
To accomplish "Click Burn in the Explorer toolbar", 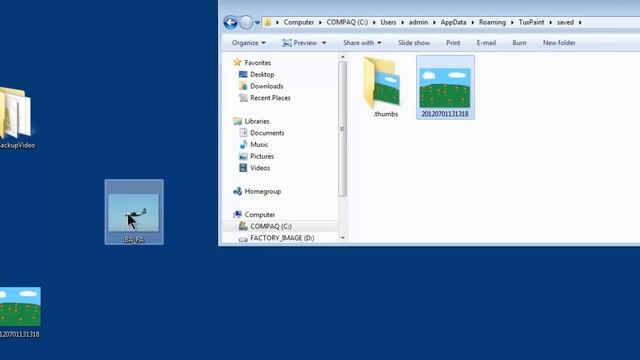I will [x=519, y=43].
